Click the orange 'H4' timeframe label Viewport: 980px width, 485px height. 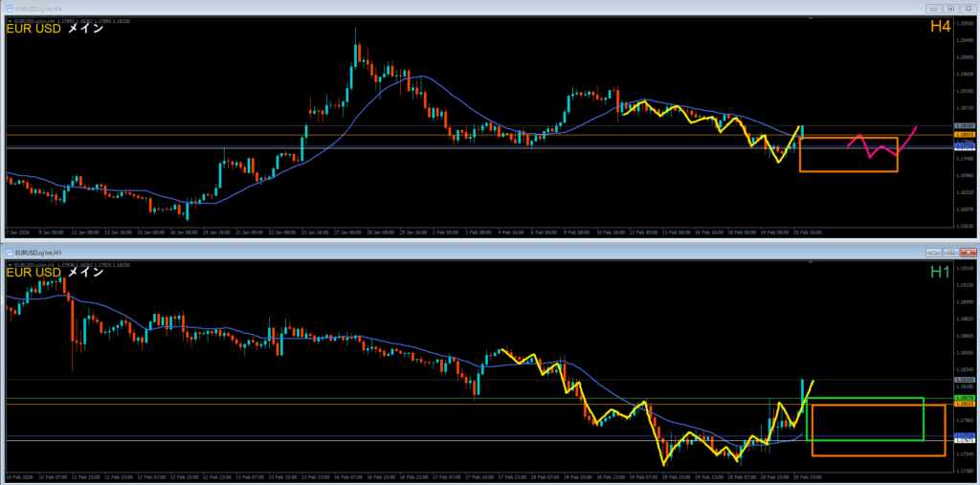point(940,26)
